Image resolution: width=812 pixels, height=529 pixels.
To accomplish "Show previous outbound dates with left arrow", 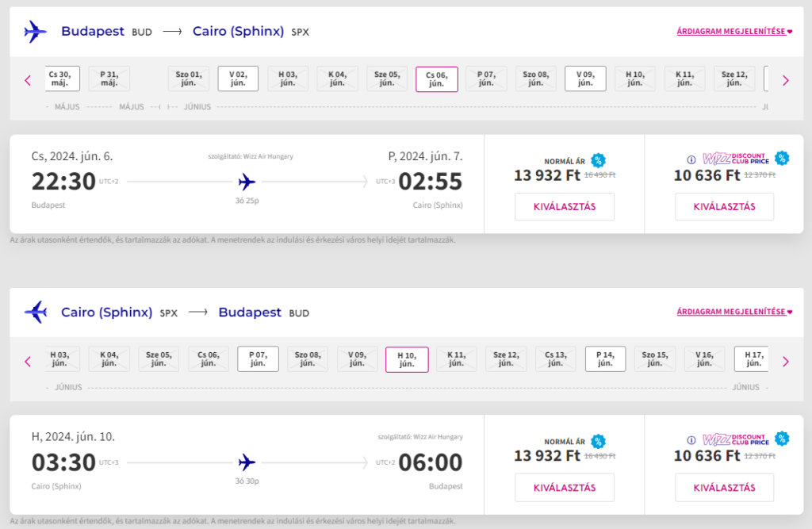I will (x=28, y=80).
